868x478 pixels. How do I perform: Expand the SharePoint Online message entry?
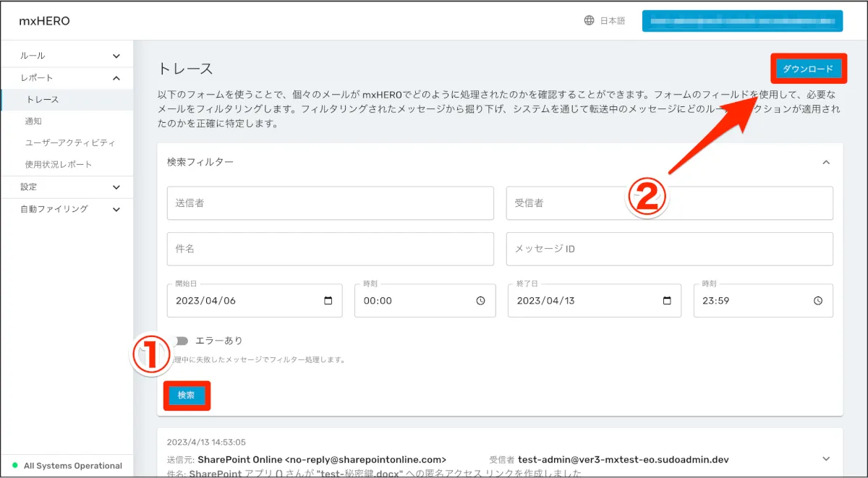tap(826, 458)
